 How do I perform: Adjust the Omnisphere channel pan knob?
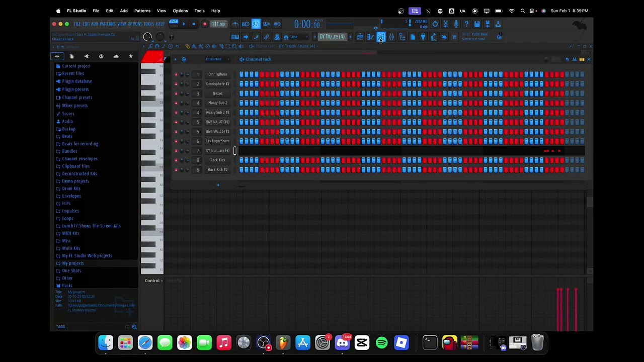(182, 74)
